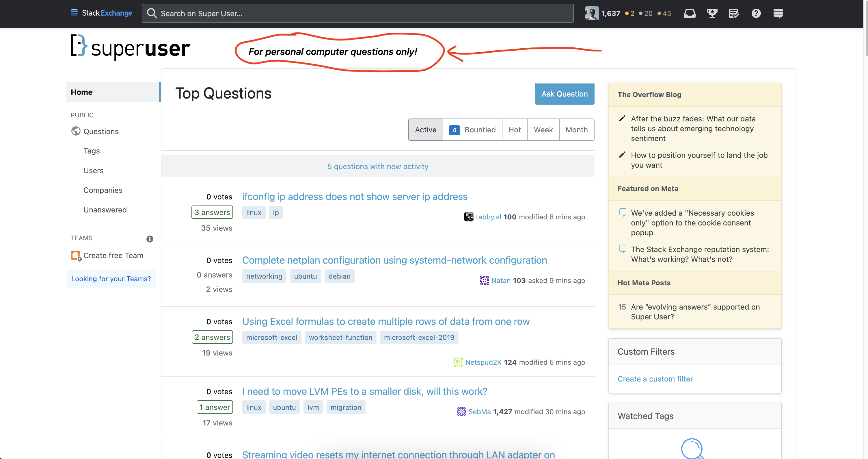868x459 pixels.
Task: Expand the Companies section in sidebar
Action: coord(103,190)
